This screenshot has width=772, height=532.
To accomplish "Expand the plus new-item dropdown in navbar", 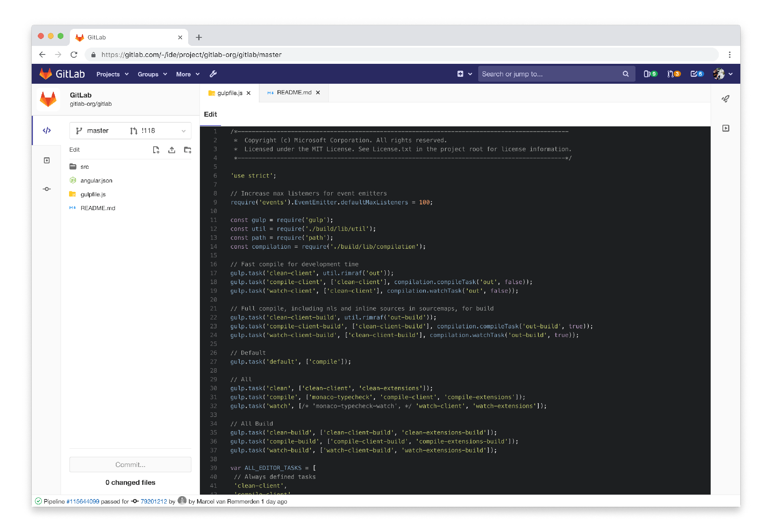I will click(x=464, y=74).
